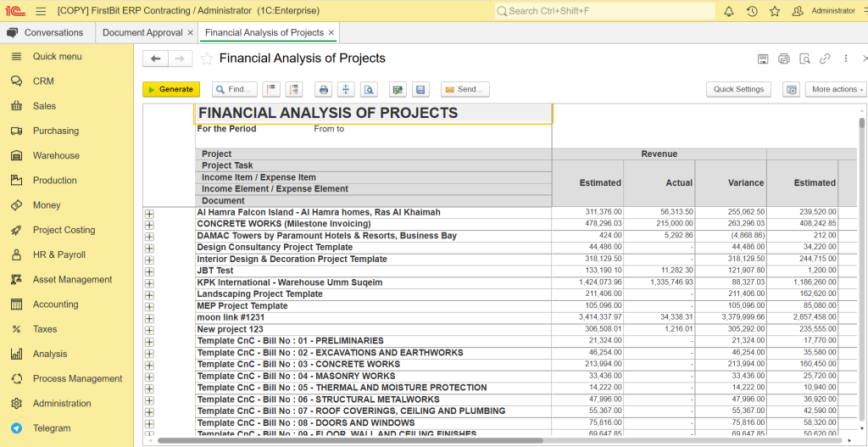Click the preview icon in the report header
Image resolution: width=868 pixels, height=447 pixels.
[x=804, y=59]
